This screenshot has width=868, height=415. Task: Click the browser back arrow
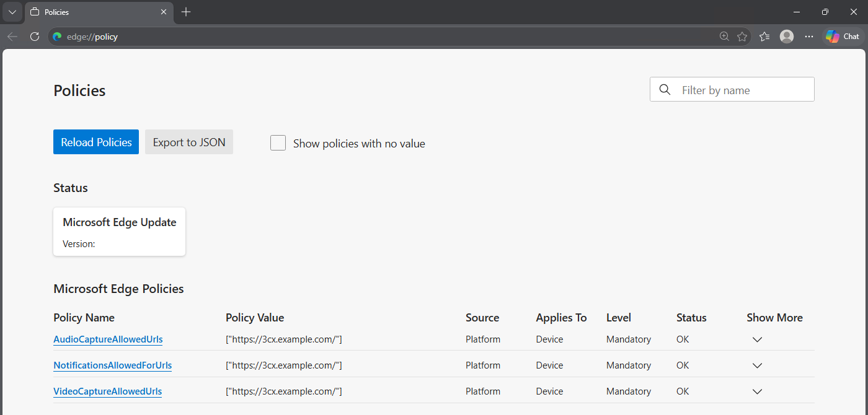click(x=12, y=37)
